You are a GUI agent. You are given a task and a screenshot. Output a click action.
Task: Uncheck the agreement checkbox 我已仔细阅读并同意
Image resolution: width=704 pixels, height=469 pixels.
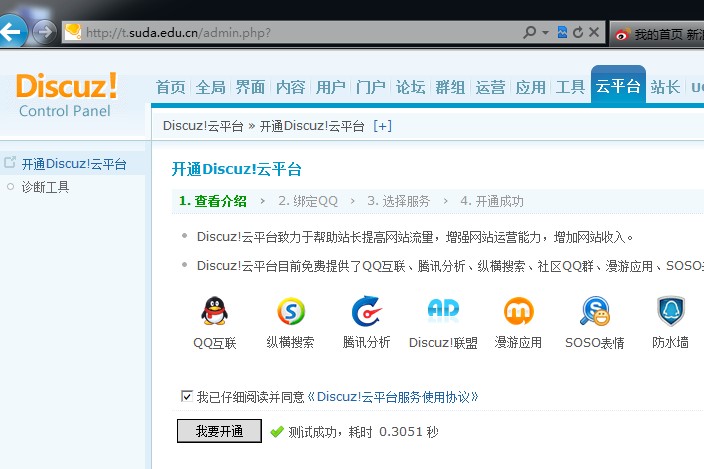click(187, 396)
